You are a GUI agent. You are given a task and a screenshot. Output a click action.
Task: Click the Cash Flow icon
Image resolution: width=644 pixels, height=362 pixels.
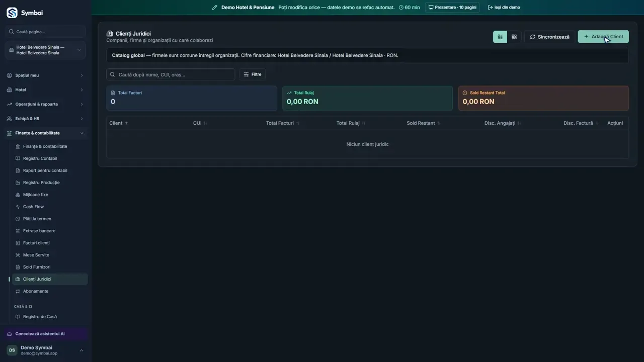[x=18, y=207]
